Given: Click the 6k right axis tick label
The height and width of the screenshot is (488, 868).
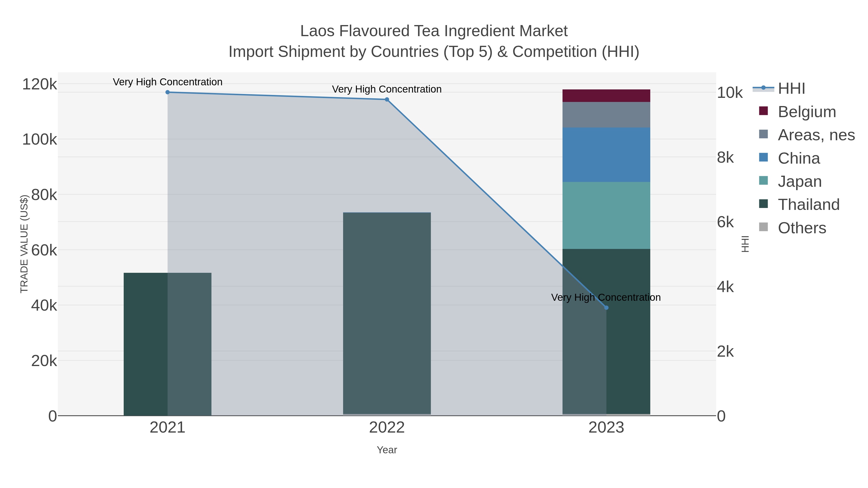Looking at the screenshot, I should [x=726, y=222].
